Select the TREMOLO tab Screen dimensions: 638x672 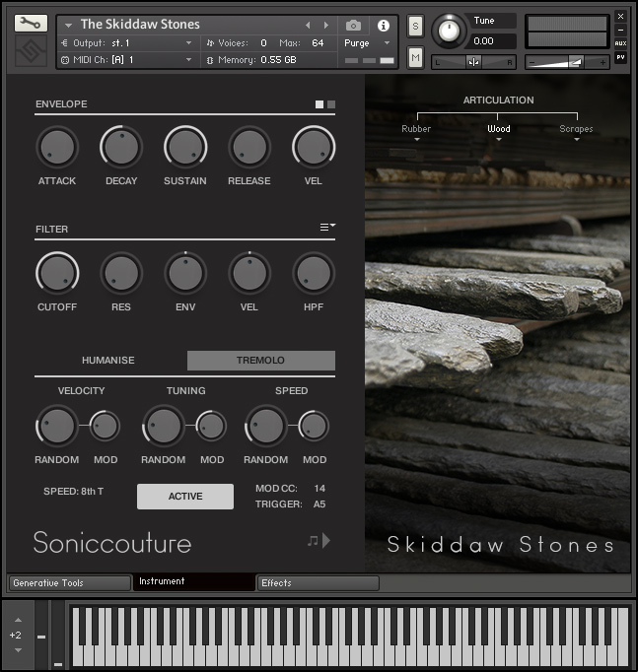point(261,361)
